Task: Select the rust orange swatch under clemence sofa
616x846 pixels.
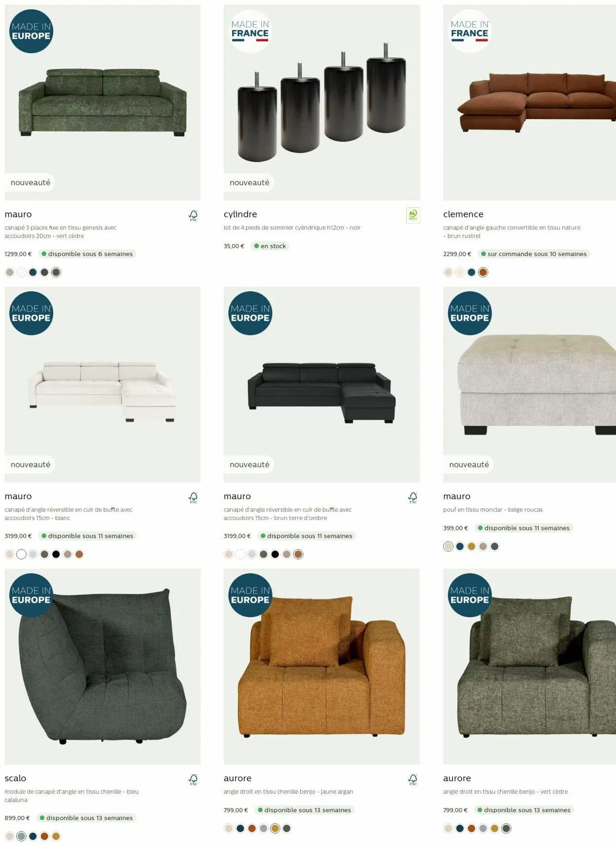Action: pyautogui.click(x=483, y=272)
